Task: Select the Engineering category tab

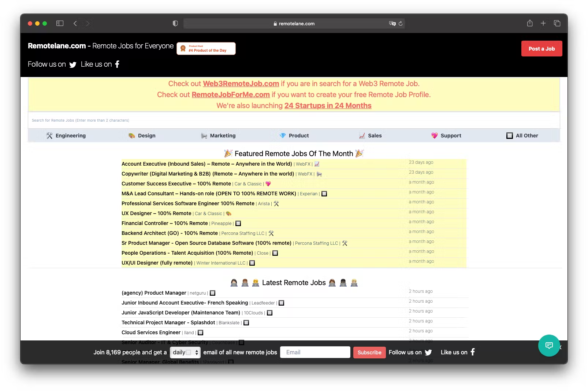Action: click(66, 136)
